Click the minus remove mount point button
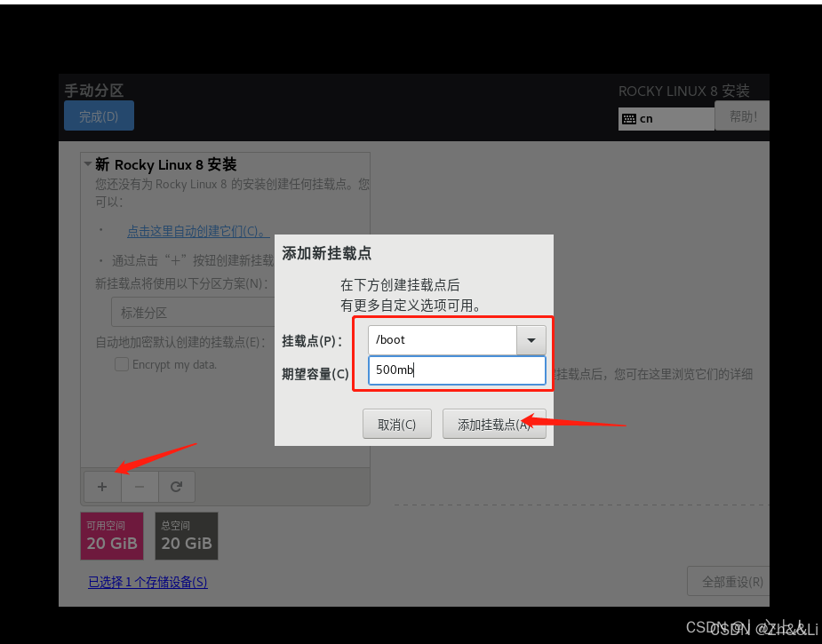 pos(140,487)
